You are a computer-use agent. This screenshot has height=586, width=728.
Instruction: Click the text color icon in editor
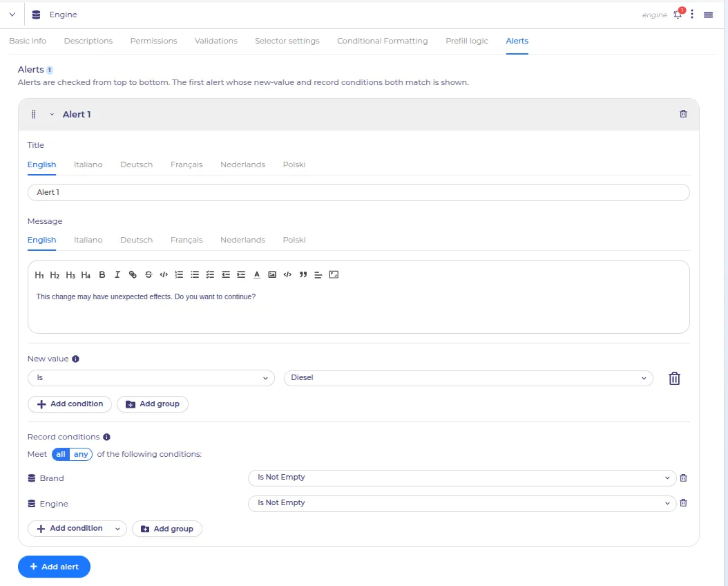click(257, 275)
